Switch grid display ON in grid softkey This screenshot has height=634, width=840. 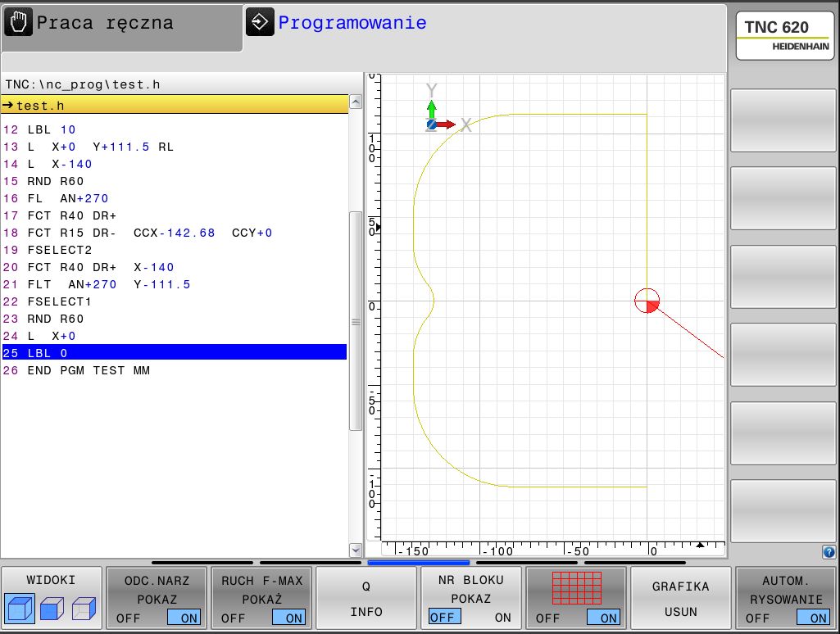click(x=604, y=618)
